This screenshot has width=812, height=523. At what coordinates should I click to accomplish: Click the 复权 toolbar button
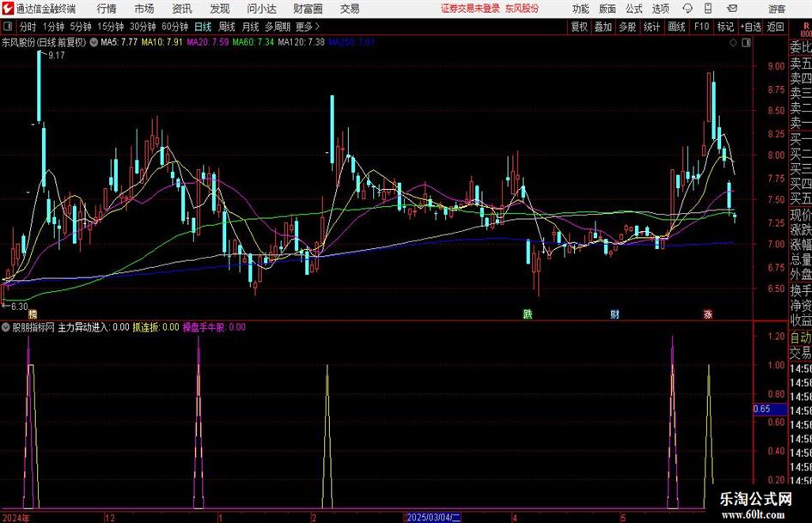pos(579,27)
